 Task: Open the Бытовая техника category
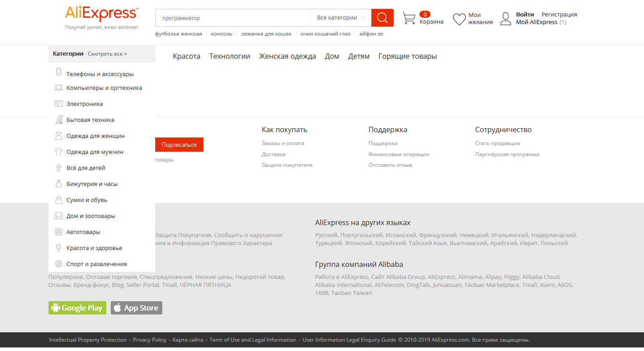(x=90, y=120)
